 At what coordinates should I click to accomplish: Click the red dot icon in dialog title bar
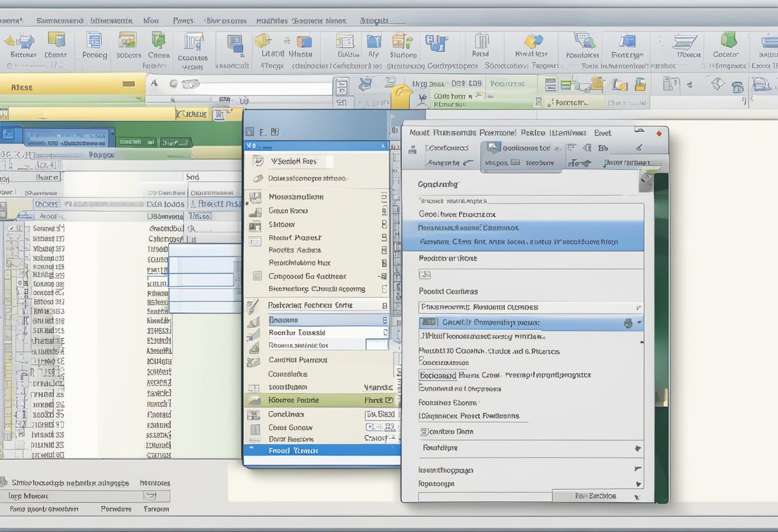coord(658,133)
